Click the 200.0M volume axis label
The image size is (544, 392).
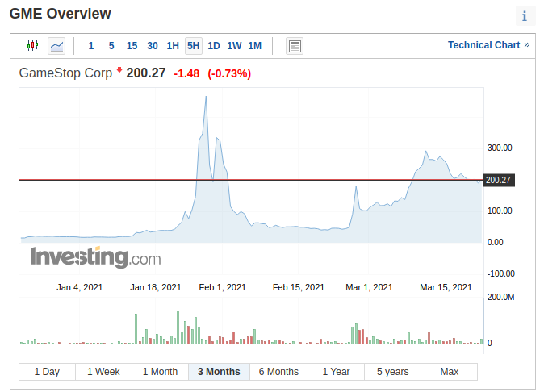(500, 297)
